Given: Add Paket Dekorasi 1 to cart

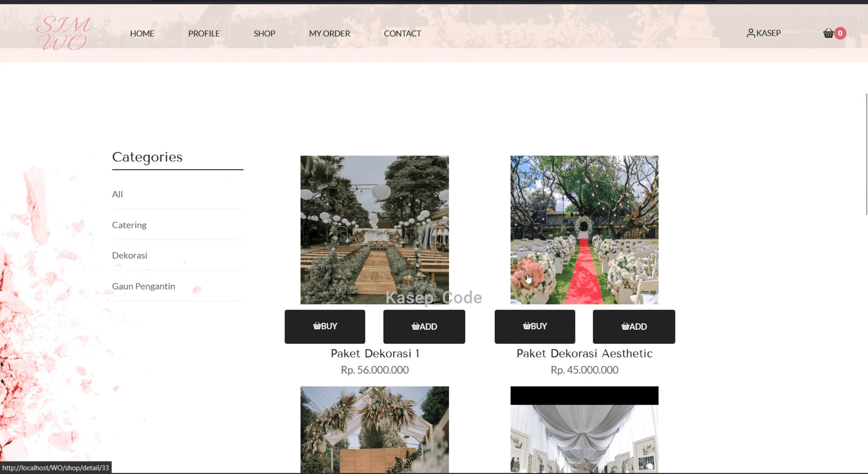Looking at the screenshot, I should click(424, 326).
